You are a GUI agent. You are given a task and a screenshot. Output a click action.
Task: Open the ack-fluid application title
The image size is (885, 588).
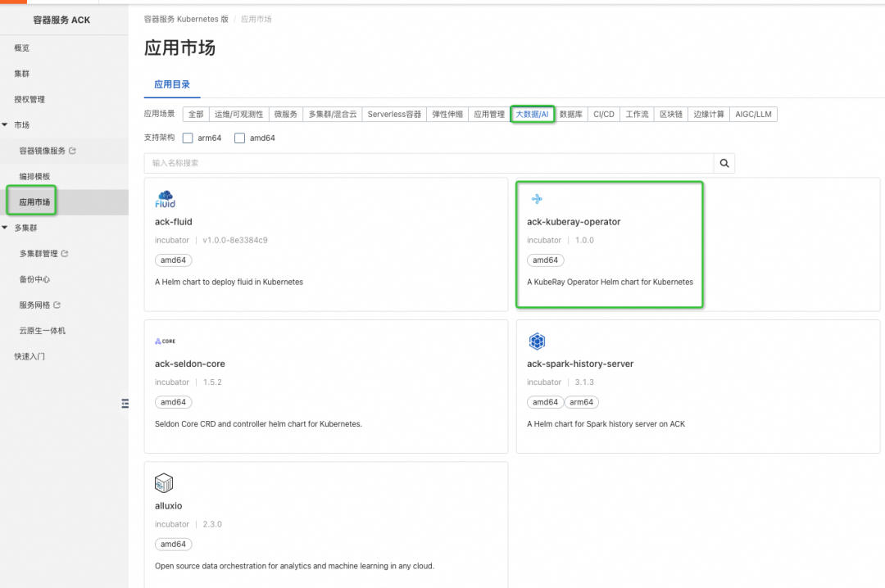(x=173, y=222)
